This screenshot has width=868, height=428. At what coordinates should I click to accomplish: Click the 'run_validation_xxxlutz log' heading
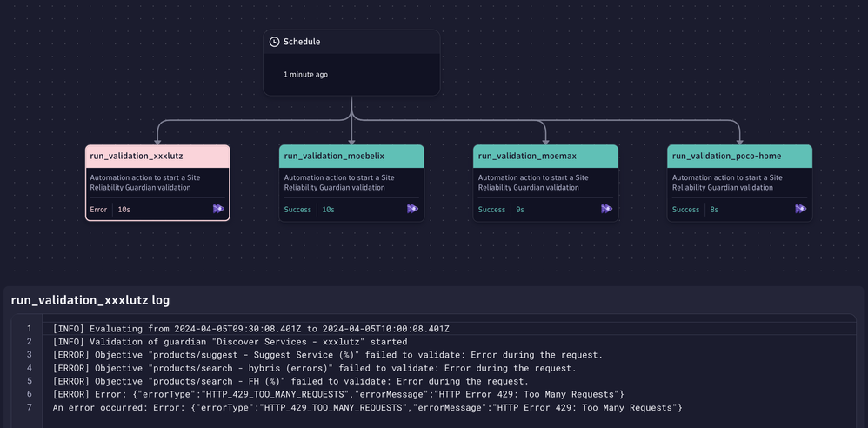pyautogui.click(x=90, y=300)
